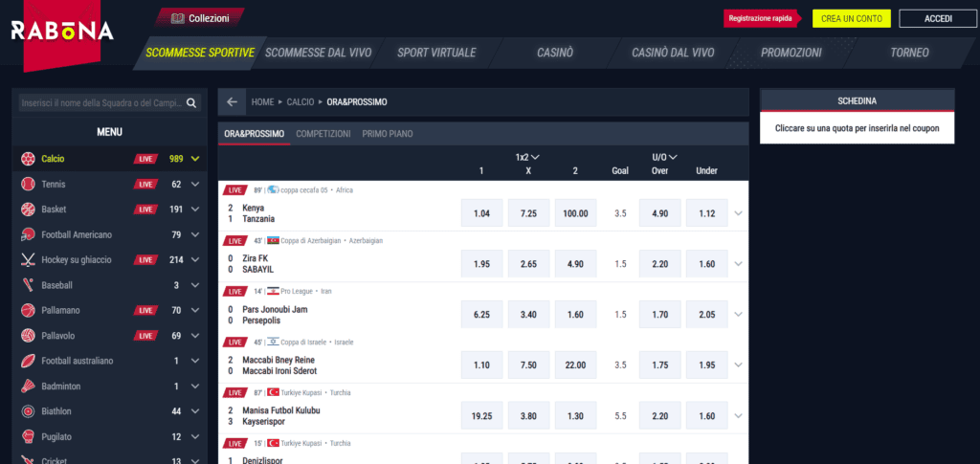This screenshot has height=464, width=980.
Task: Click the Pallavolo ball icon
Action: click(28, 336)
